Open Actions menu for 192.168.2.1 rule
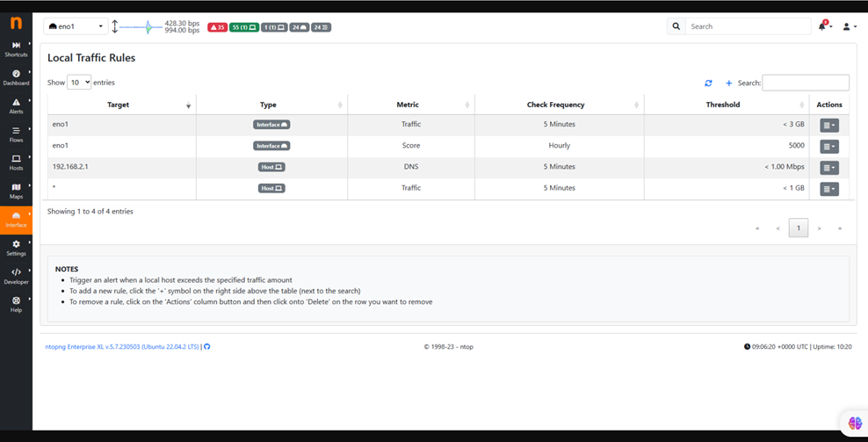Image resolution: width=868 pixels, height=442 pixels. point(828,168)
